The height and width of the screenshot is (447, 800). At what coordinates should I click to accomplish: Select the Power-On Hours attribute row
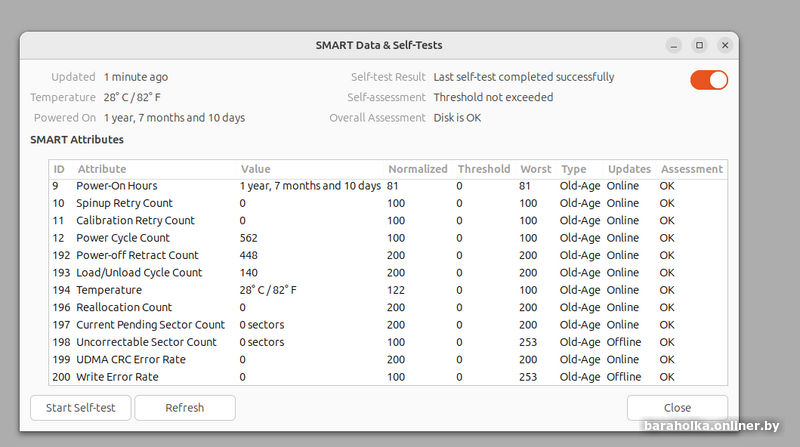(117, 186)
